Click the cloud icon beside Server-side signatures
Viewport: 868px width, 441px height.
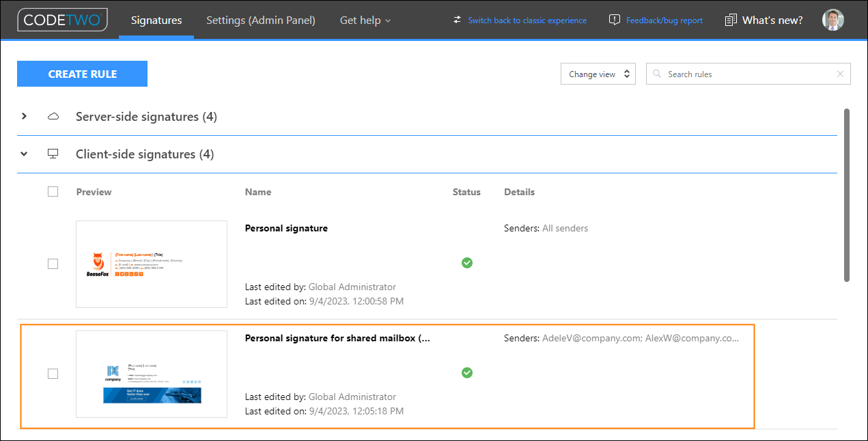(x=53, y=116)
